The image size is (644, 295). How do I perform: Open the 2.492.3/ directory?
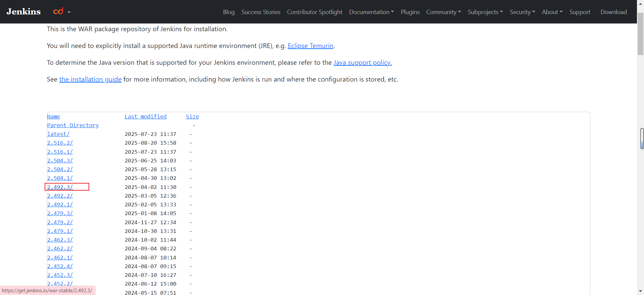(60, 187)
